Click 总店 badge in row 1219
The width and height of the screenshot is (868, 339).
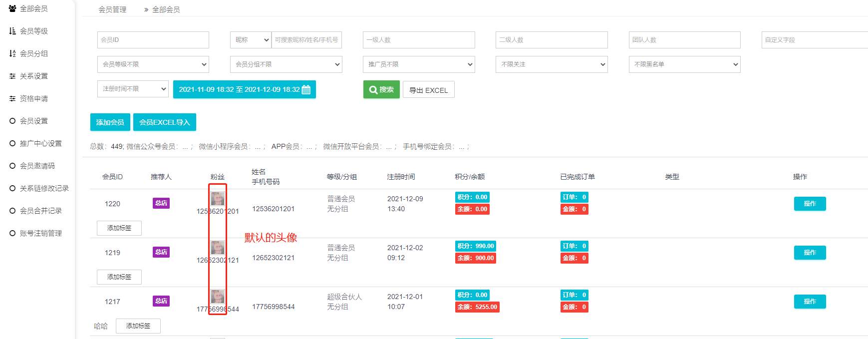(x=161, y=252)
